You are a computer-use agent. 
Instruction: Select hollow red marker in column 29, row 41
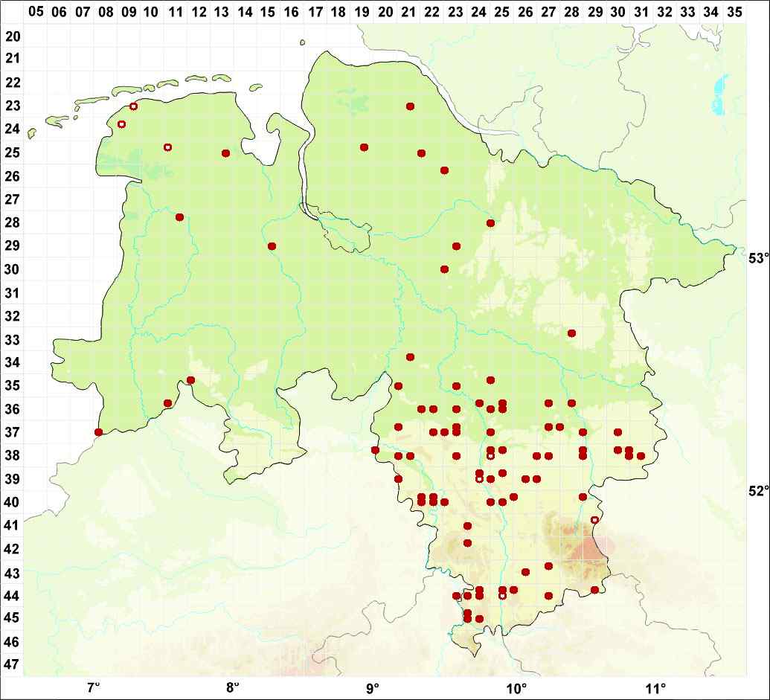pyautogui.click(x=594, y=520)
